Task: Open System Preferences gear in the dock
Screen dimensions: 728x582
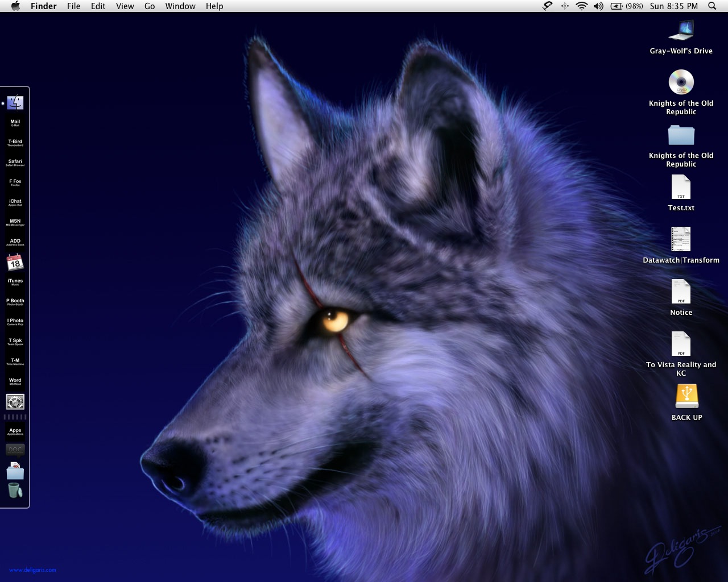Action: coord(15,402)
